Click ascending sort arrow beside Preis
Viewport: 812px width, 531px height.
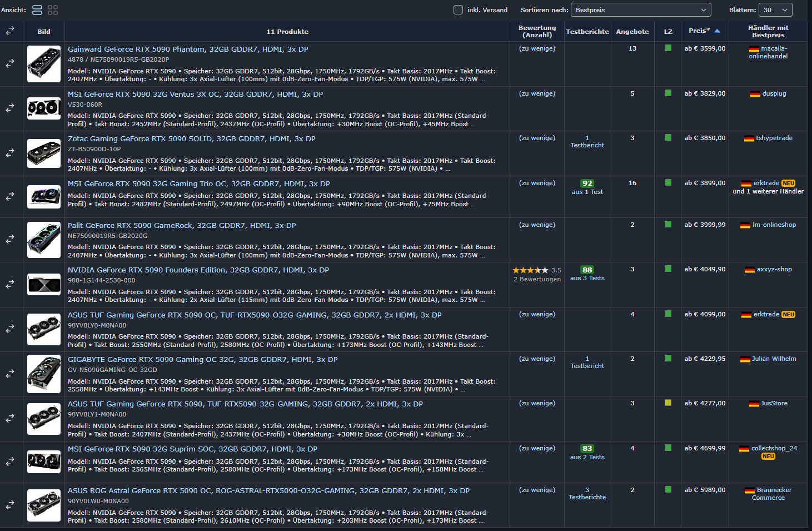coord(717,31)
